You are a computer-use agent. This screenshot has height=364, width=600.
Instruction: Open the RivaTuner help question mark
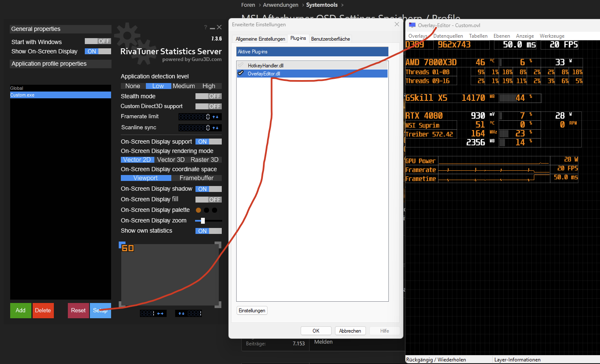tap(206, 28)
